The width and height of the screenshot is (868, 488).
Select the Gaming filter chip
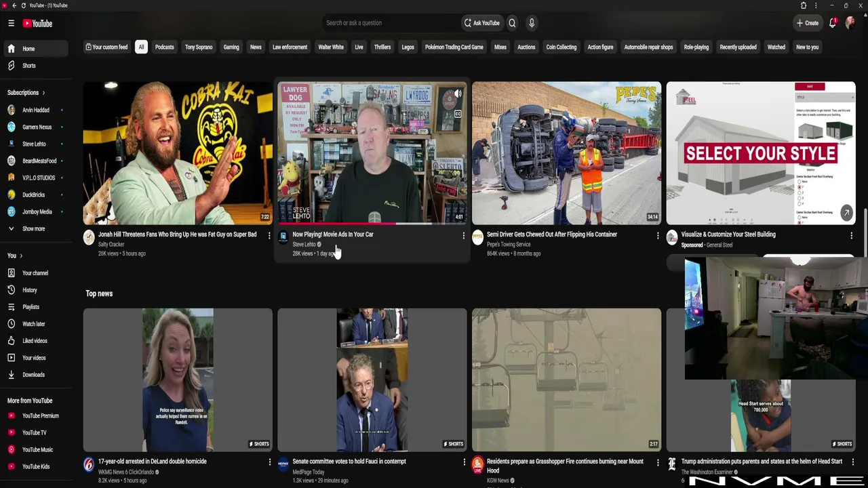click(x=231, y=47)
